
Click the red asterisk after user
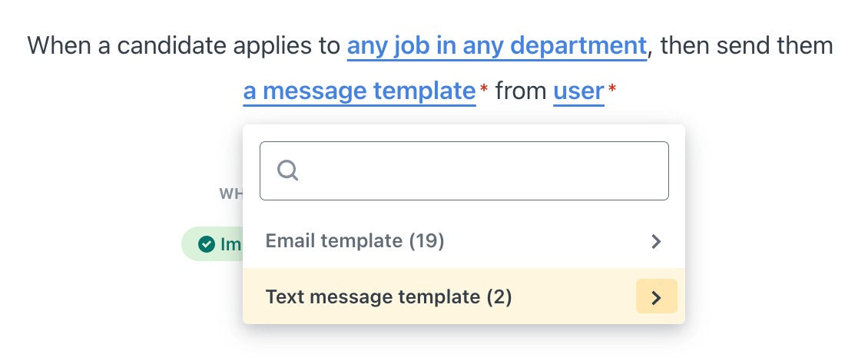(612, 88)
